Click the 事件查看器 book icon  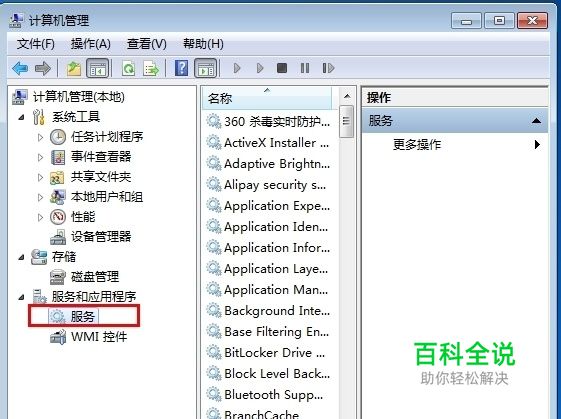pos(58,157)
